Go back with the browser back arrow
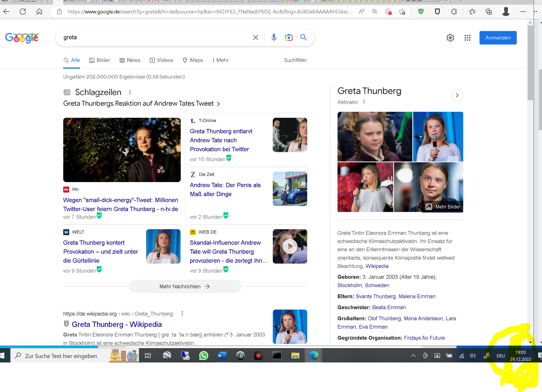The width and height of the screenshot is (542, 392). pyautogui.click(x=6, y=11)
